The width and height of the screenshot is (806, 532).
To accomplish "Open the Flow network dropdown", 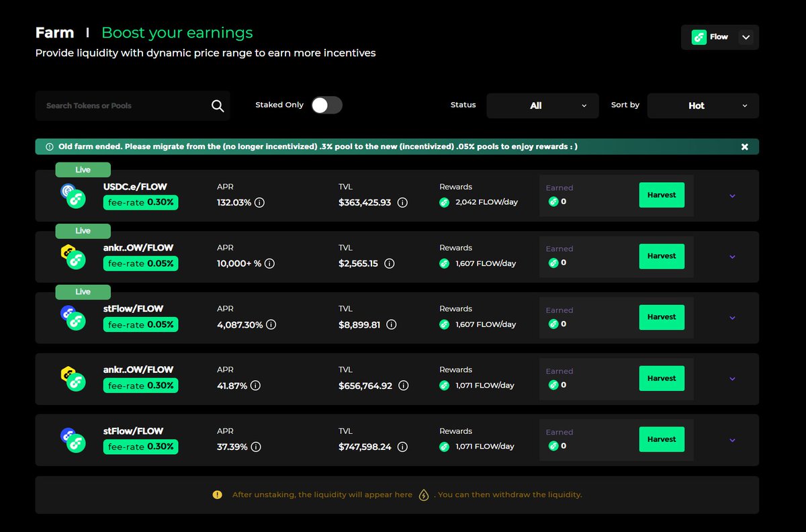I will (x=720, y=38).
